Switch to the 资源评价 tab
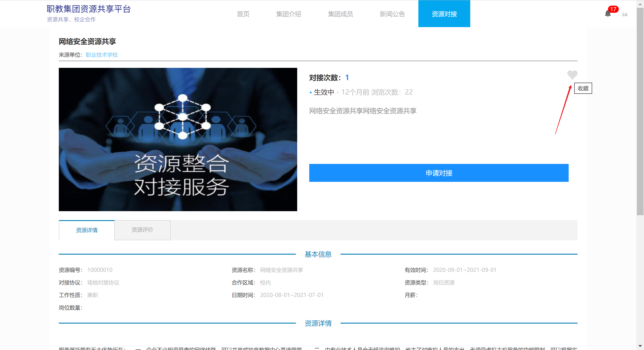 click(142, 230)
